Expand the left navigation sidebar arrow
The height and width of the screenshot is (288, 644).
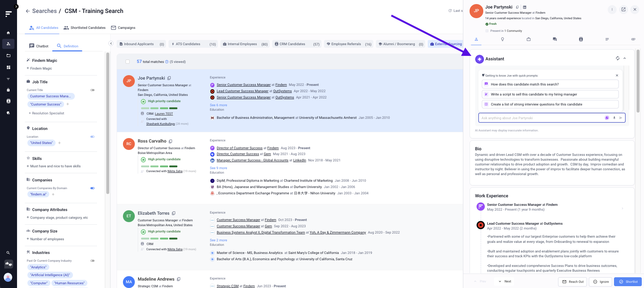coord(16,7)
